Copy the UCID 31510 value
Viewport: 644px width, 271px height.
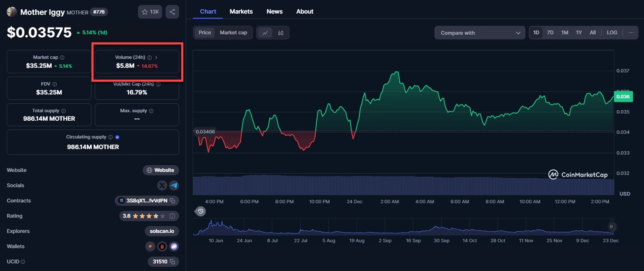172,262
